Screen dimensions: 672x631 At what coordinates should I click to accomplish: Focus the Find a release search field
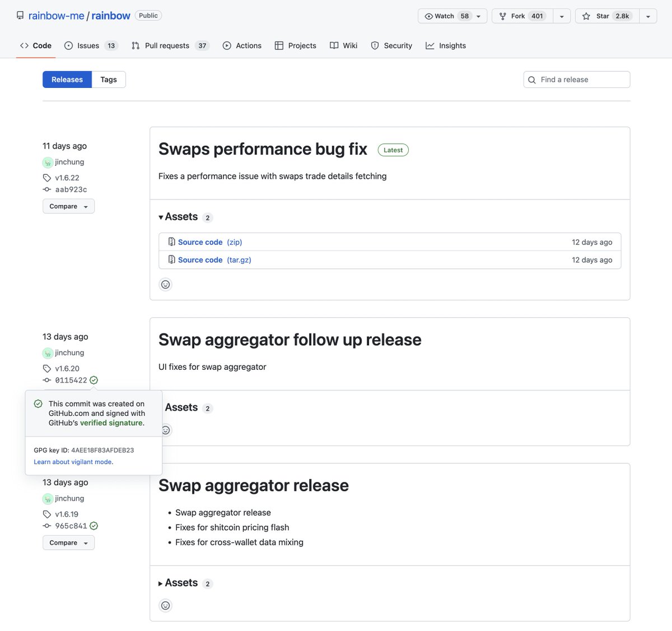coord(577,80)
